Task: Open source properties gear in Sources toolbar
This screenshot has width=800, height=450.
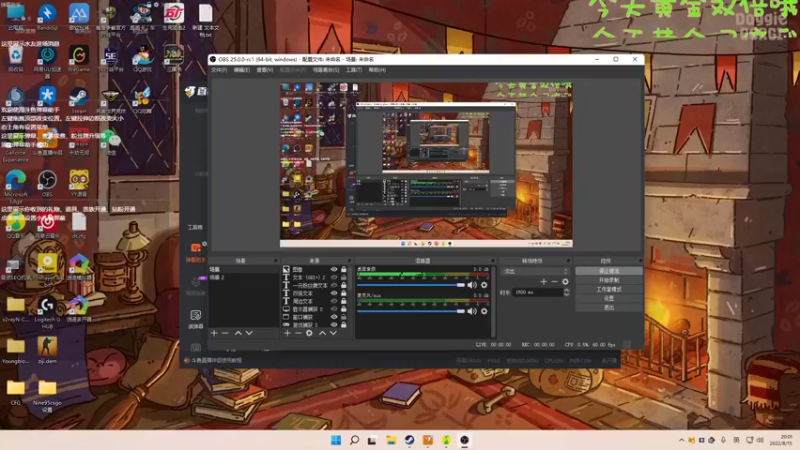Action: (309, 333)
